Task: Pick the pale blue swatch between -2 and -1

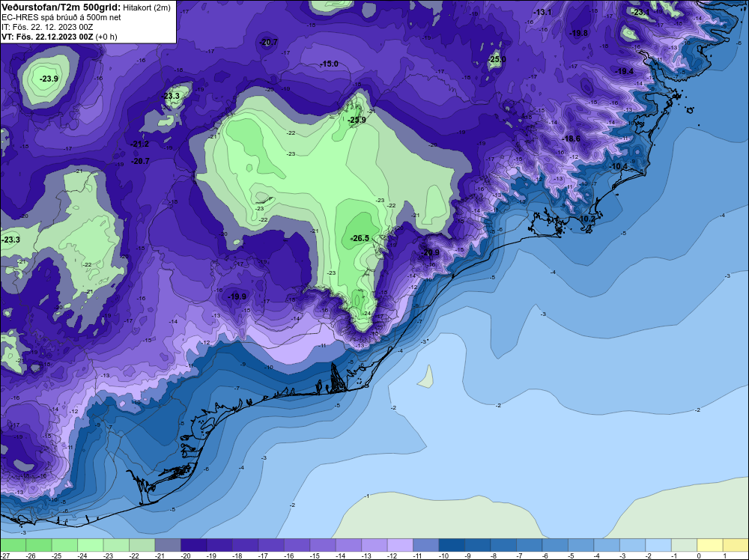Action: pos(658,545)
